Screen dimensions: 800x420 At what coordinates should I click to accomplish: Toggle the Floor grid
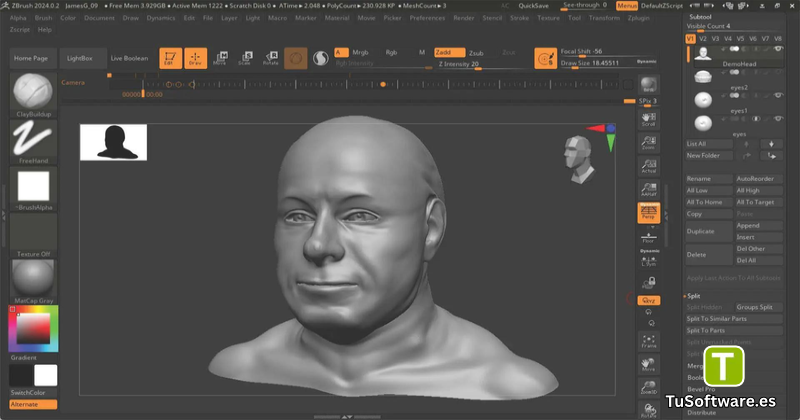pos(648,238)
